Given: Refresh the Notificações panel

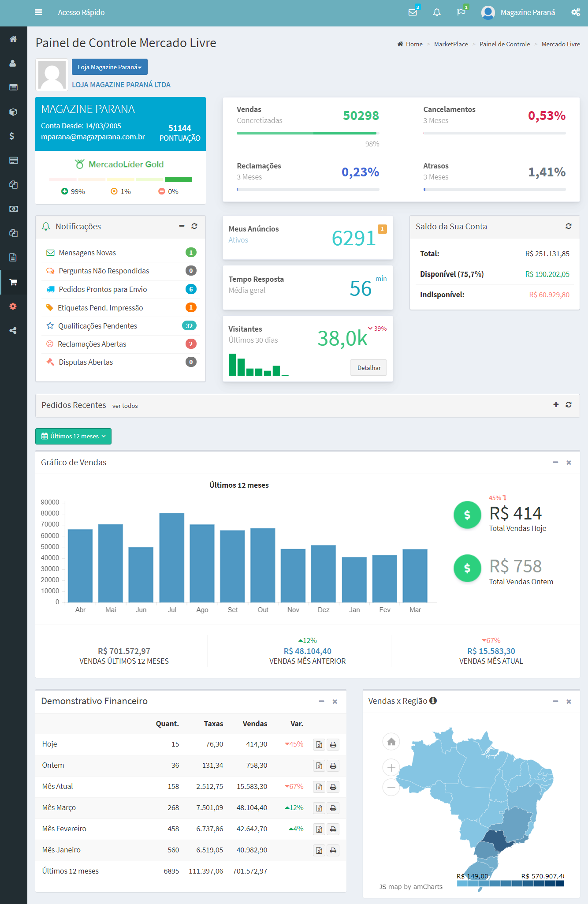Looking at the screenshot, I should coord(194,226).
